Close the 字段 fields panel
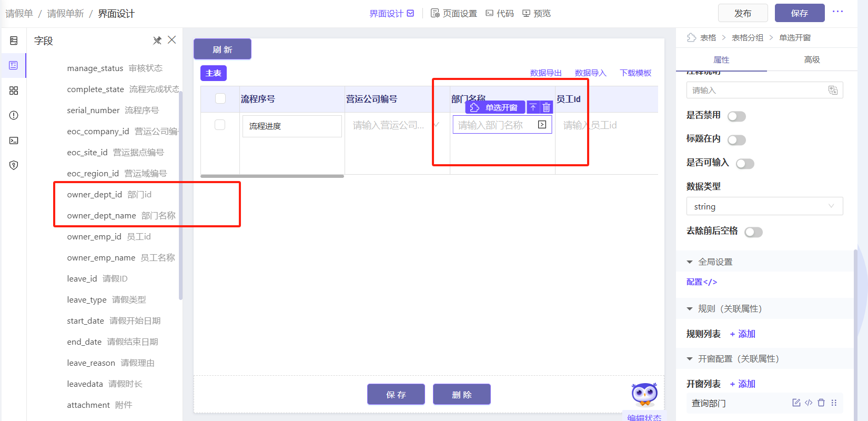Screen dimensions: 868x421 pyautogui.click(x=171, y=40)
